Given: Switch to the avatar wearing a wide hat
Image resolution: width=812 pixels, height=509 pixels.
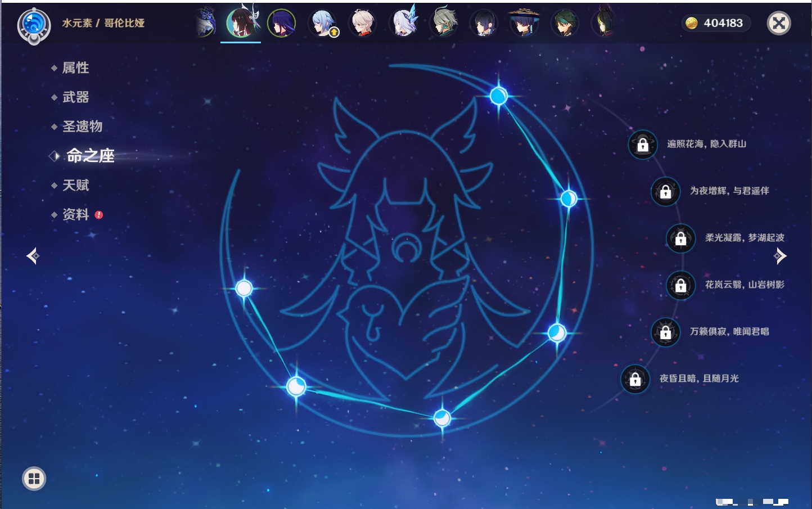Looking at the screenshot, I should pos(524,23).
